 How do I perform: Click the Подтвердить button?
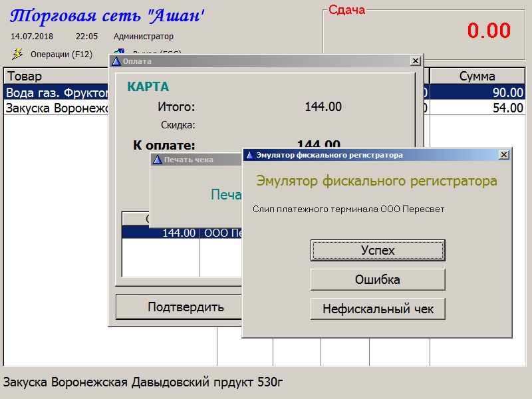pos(178,307)
